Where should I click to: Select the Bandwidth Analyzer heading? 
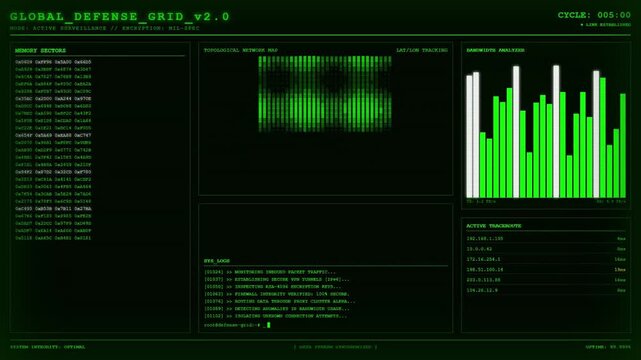[x=495, y=50]
